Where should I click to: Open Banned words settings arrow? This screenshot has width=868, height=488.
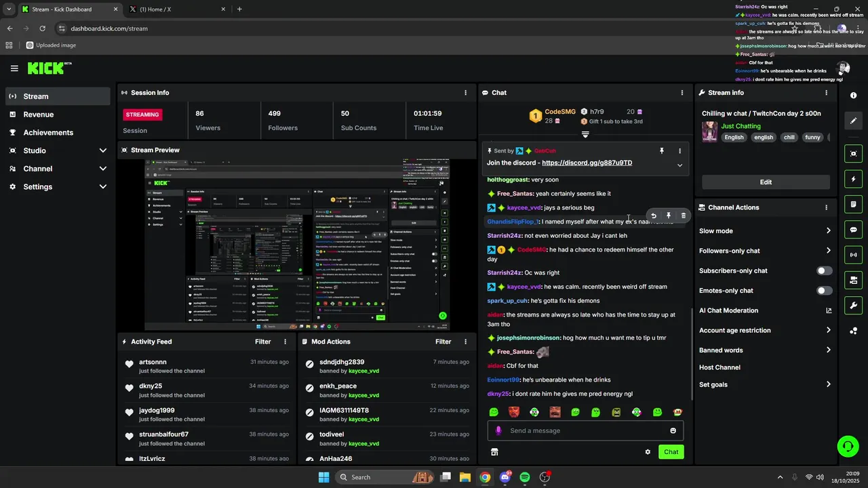[x=828, y=350]
